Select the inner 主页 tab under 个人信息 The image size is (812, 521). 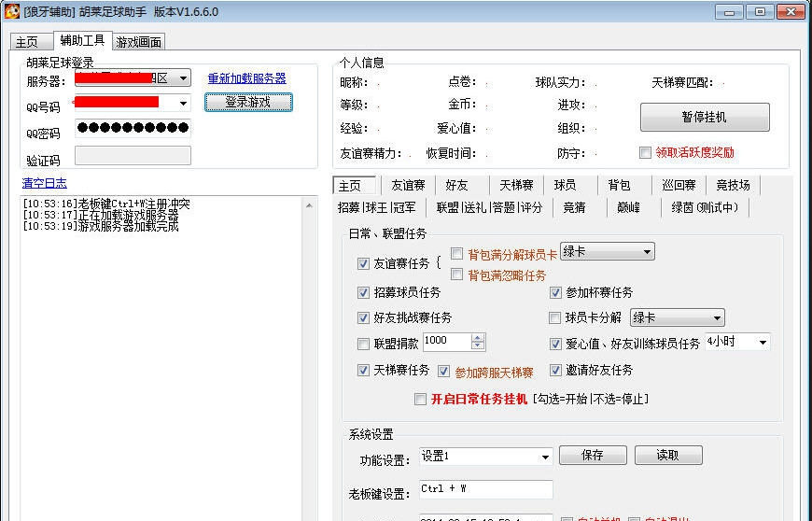tap(355, 185)
